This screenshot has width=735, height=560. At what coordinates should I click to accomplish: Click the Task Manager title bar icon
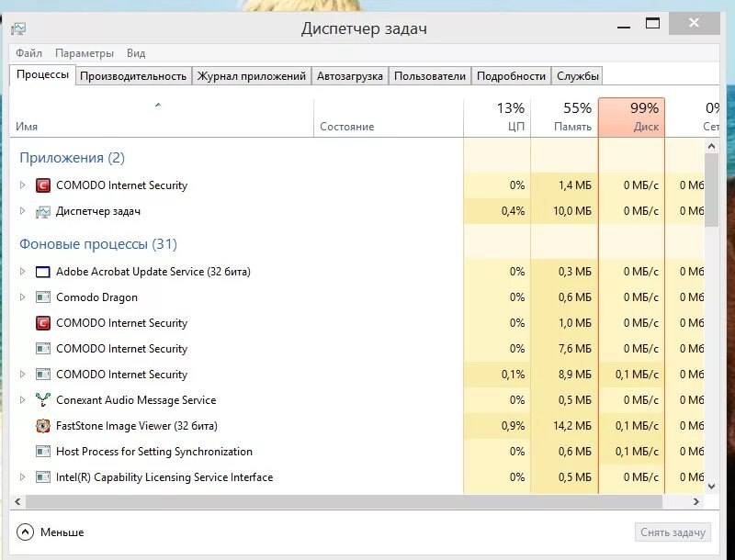pyautogui.click(x=18, y=28)
